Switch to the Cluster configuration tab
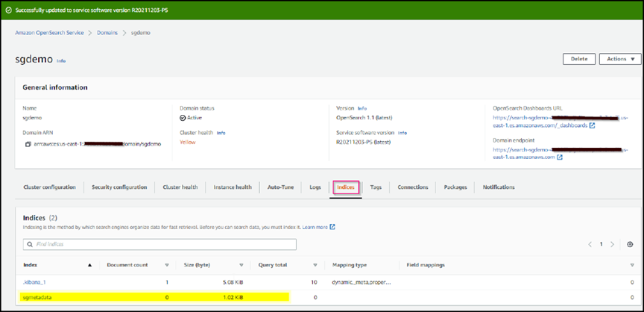 (49, 187)
